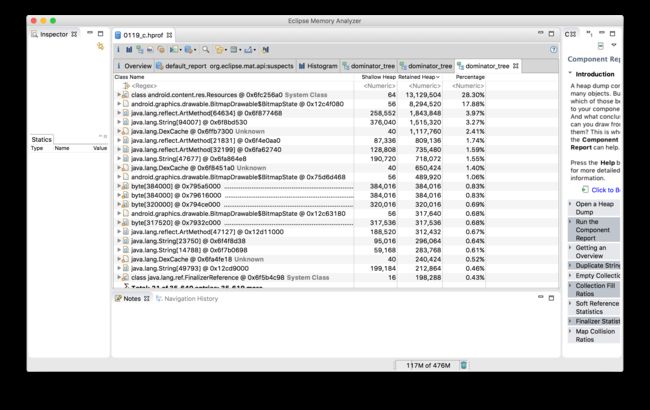Expand the Open a Heap Dump step
Image resolution: width=650 pixels, height=410 pixels.
(x=570, y=204)
